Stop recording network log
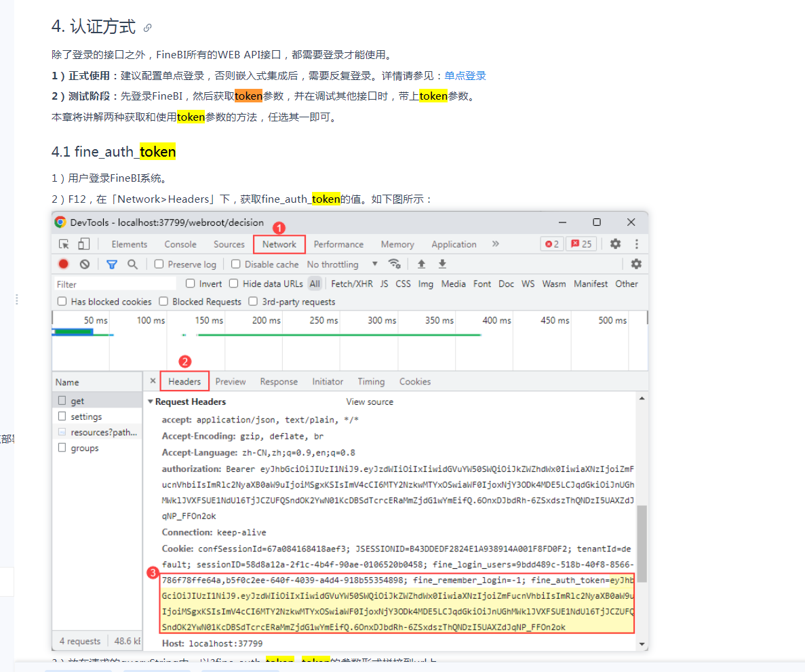 pyautogui.click(x=64, y=264)
